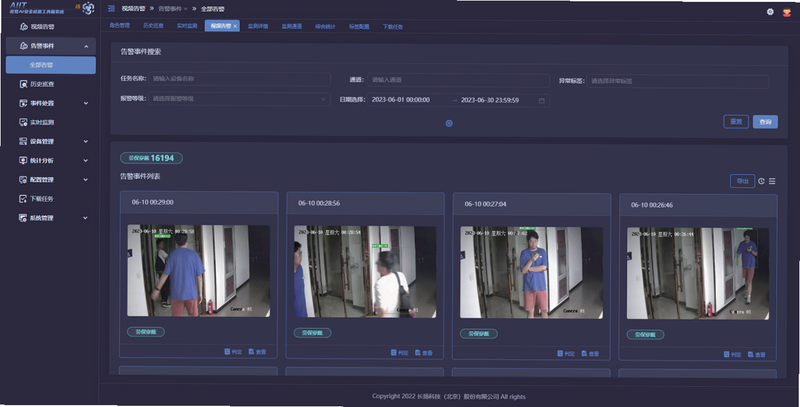Open the 06-10 00:28:56 alarm snapshot
Image resolution: width=800 pixels, height=407 pixels.
[x=365, y=272]
